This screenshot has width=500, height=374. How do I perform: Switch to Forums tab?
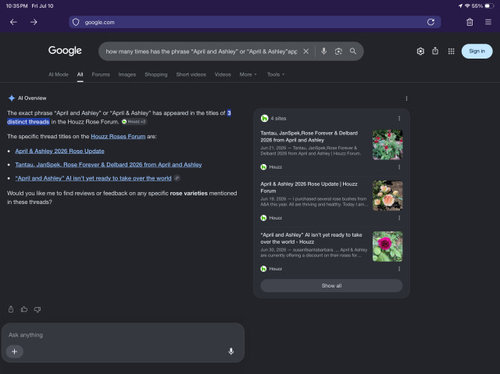point(101,74)
